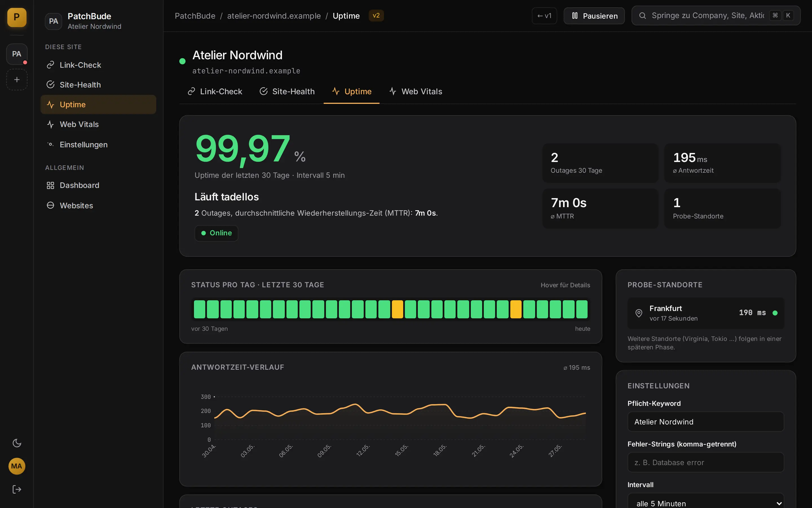Click the "Läuft tadellos" heading
Viewport: 812px width, 508px height.
pos(226,197)
